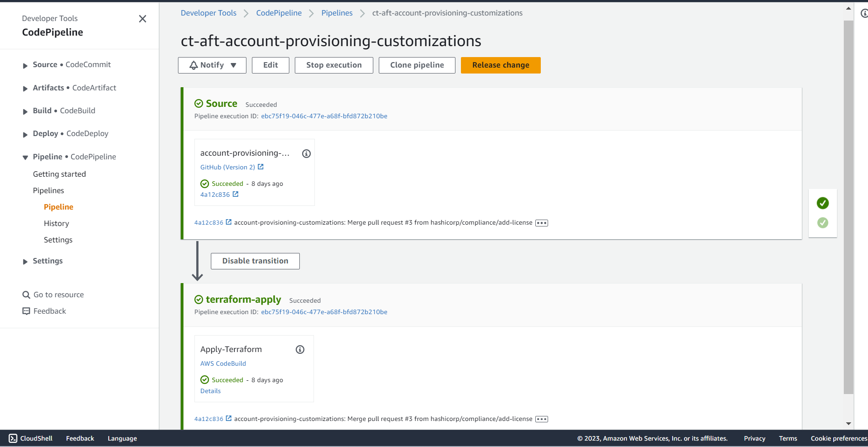This screenshot has height=447, width=868.
Task: Click info icon on account-provisioning action card
Action: click(x=306, y=154)
